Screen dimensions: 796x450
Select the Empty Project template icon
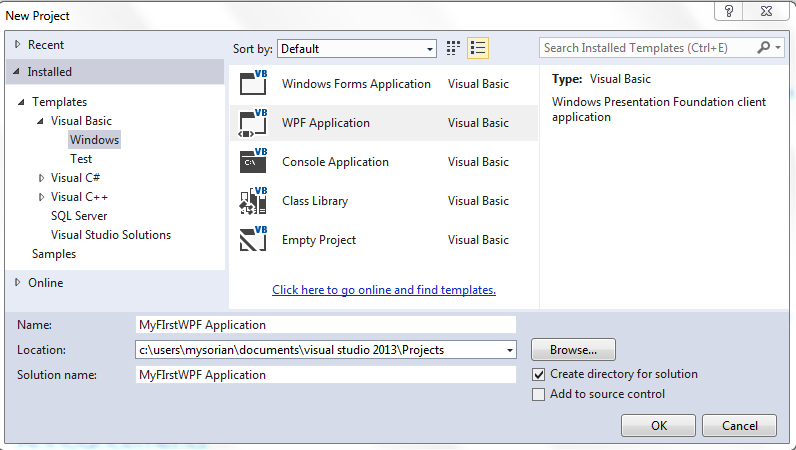(x=253, y=239)
